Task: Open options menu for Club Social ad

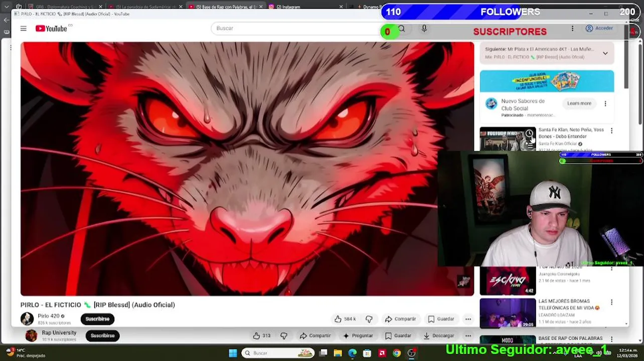Action: point(605,104)
